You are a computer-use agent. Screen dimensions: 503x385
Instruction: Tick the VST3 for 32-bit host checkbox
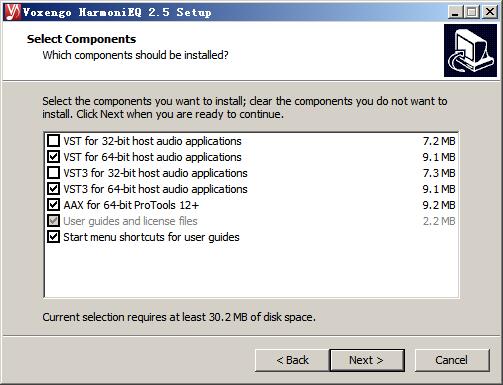(x=53, y=173)
